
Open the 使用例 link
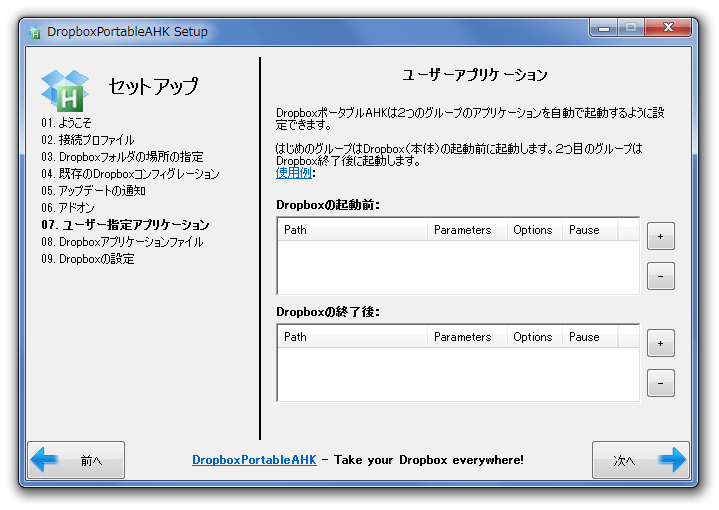coord(293,173)
